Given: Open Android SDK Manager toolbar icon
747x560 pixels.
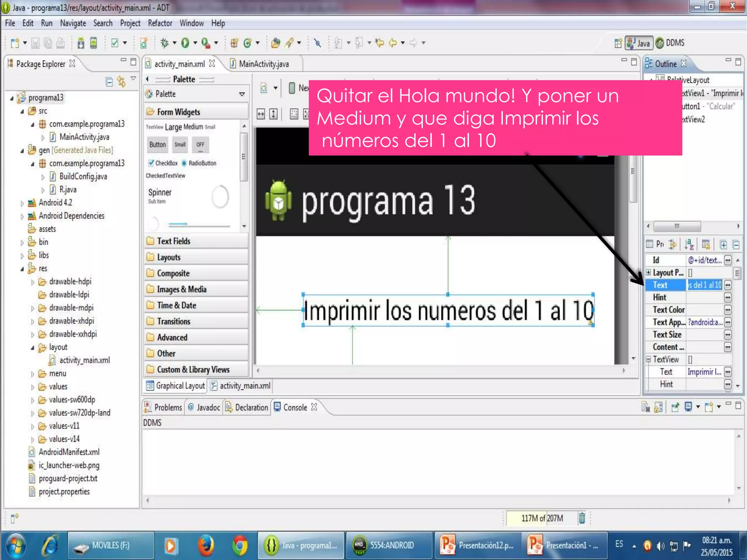Looking at the screenshot, I should click(81, 43).
